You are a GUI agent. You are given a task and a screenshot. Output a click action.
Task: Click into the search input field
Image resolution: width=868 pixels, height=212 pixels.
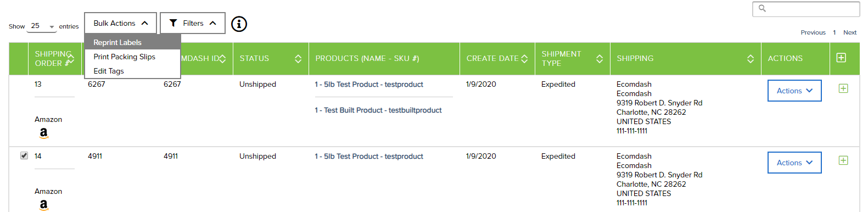[806, 9]
